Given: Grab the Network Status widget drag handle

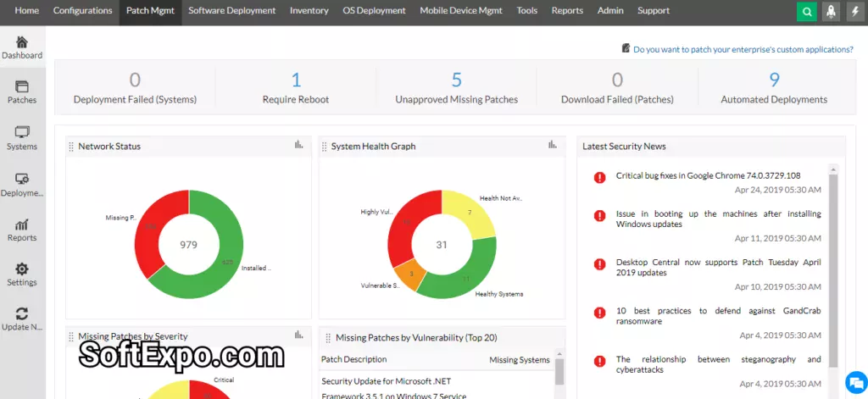Looking at the screenshot, I should (71, 147).
